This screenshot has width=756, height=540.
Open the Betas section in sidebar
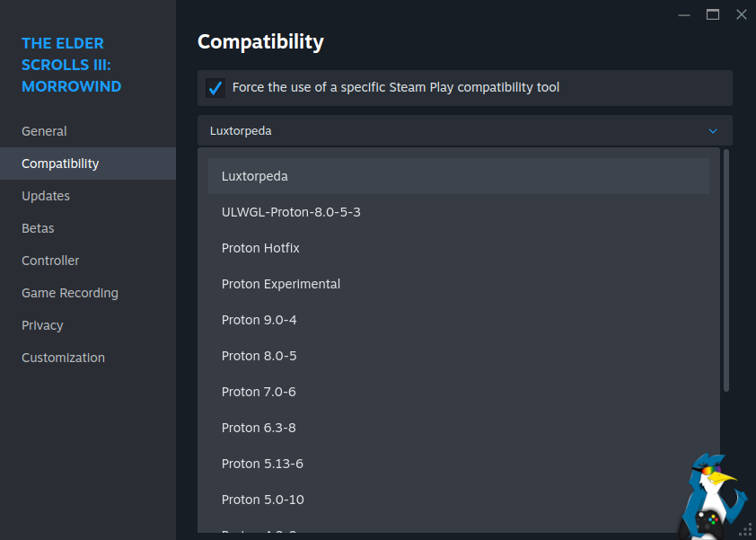pyautogui.click(x=38, y=228)
